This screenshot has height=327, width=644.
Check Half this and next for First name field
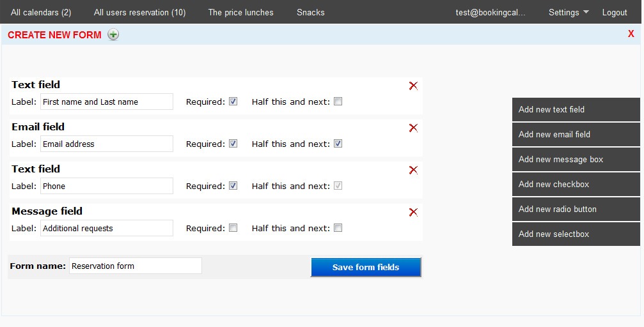tap(338, 102)
